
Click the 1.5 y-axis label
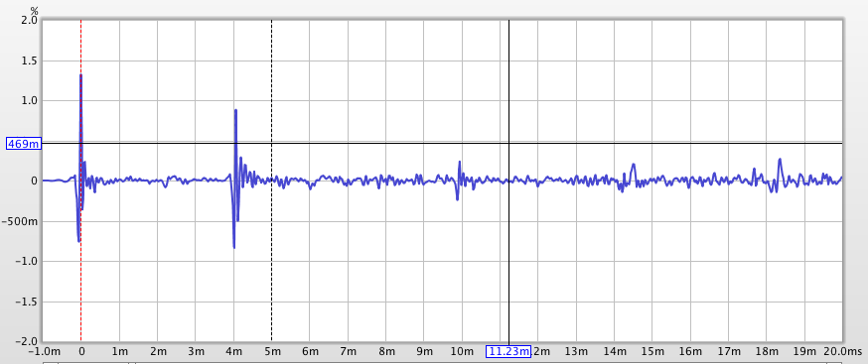tap(31, 61)
